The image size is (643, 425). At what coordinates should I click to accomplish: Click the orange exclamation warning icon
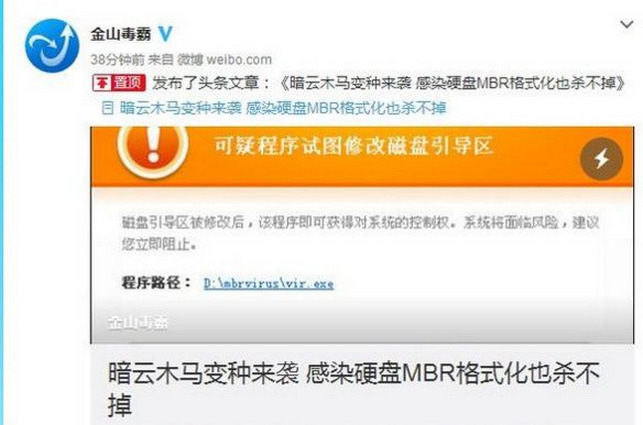(153, 149)
